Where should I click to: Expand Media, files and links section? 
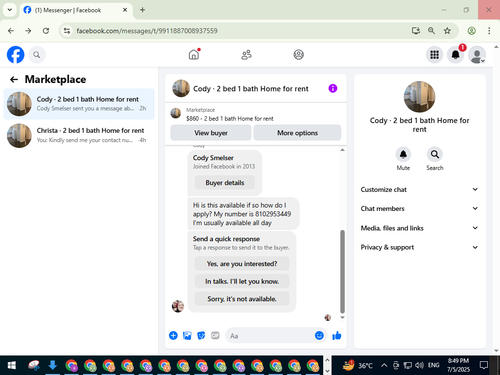click(419, 228)
